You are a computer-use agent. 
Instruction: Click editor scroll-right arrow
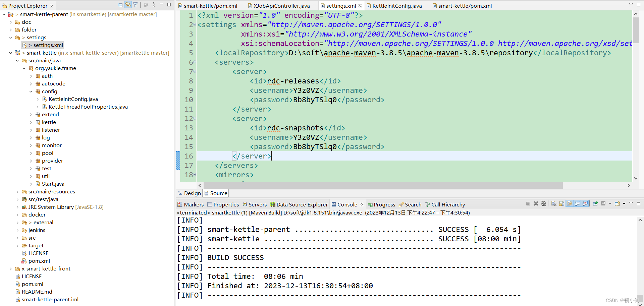coord(629,185)
